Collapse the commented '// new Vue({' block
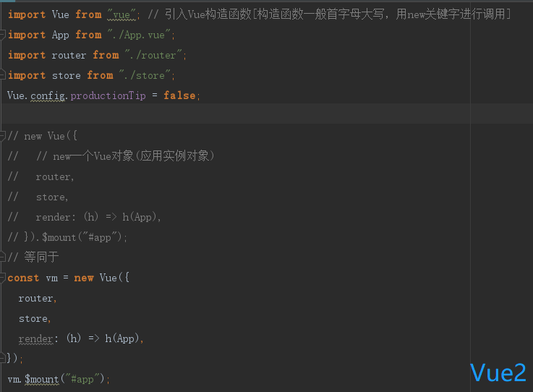Image resolution: width=533 pixels, height=392 pixels. pos(3,136)
